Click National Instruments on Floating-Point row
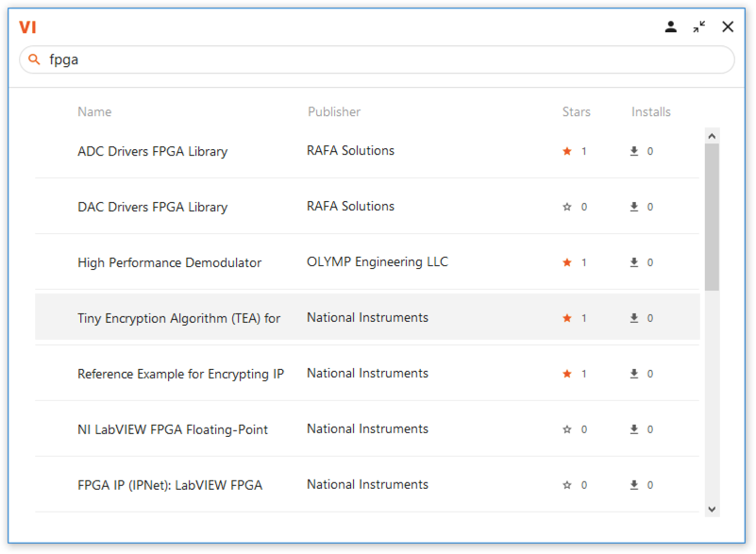The image size is (756, 554). click(367, 428)
